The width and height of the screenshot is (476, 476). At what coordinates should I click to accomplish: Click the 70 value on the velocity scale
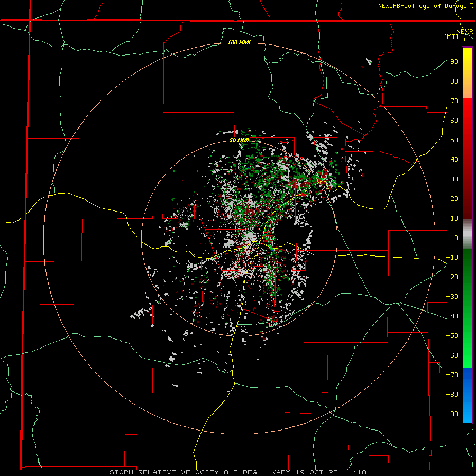(454, 101)
